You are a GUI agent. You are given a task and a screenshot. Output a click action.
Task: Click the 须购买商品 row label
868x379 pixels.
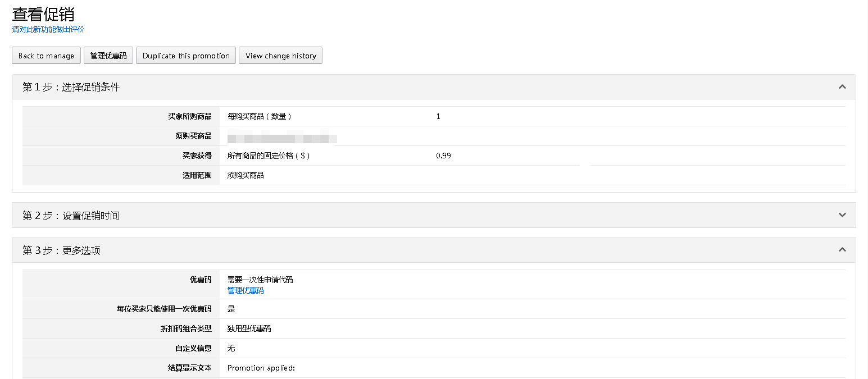[x=193, y=136]
